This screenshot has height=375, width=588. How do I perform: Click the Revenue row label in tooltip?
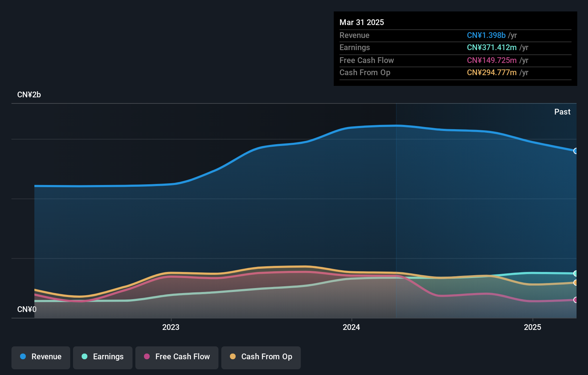[x=355, y=35]
